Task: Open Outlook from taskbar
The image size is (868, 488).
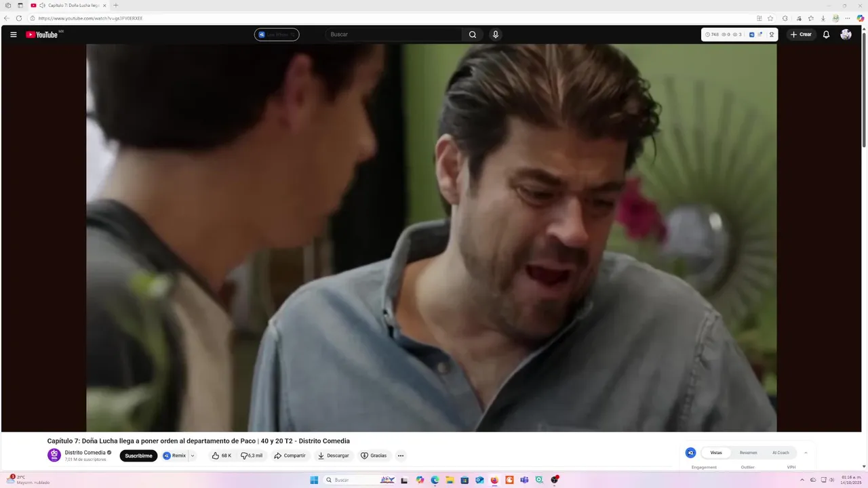Action: [x=479, y=480]
